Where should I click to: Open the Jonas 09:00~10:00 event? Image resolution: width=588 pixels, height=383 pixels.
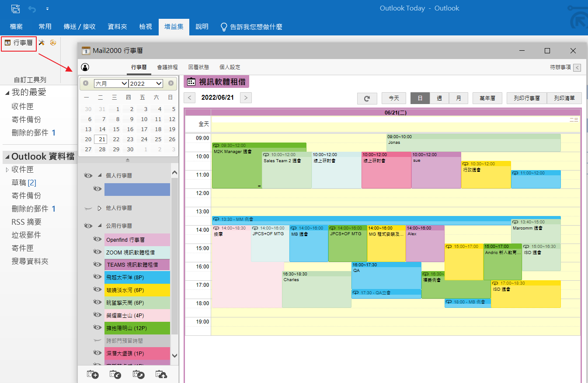[x=473, y=143]
